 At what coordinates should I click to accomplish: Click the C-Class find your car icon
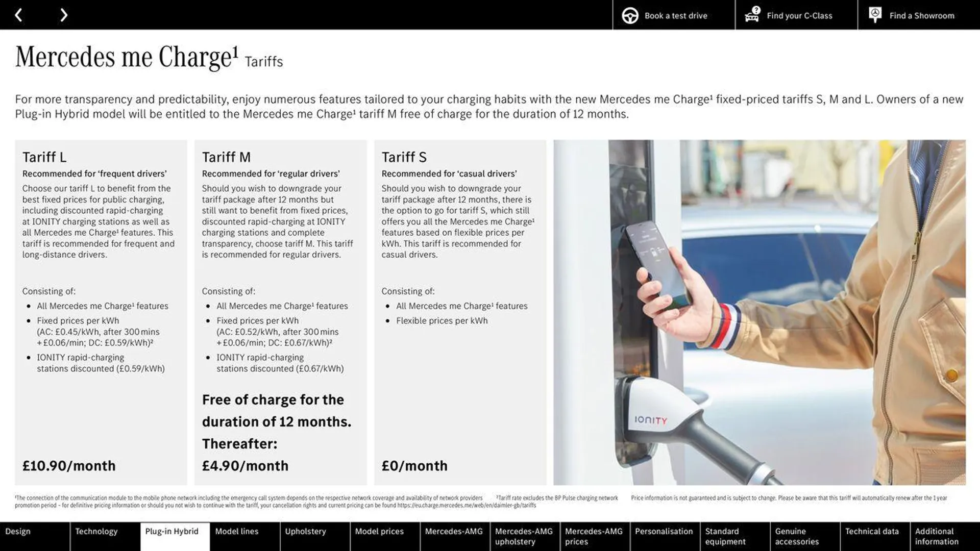[752, 15]
